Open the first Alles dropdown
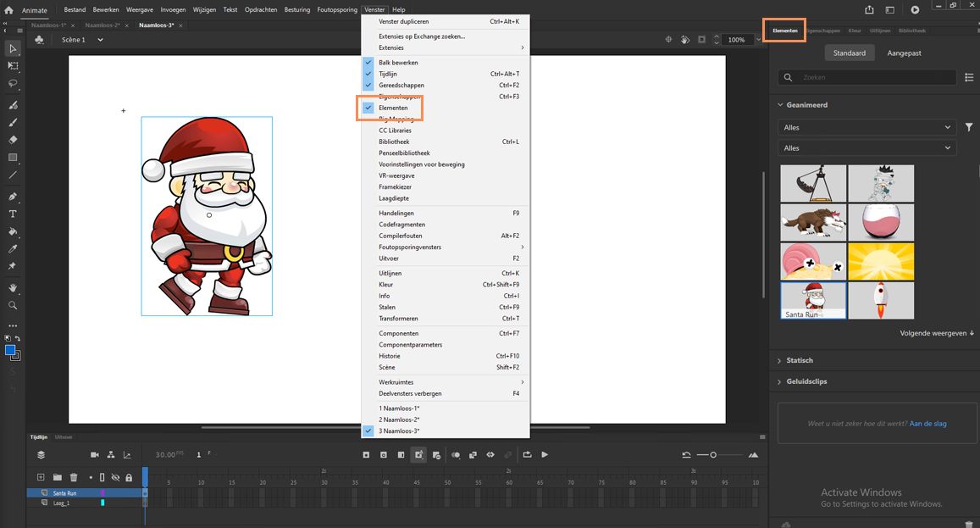The image size is (980, 528). (866, 127)
